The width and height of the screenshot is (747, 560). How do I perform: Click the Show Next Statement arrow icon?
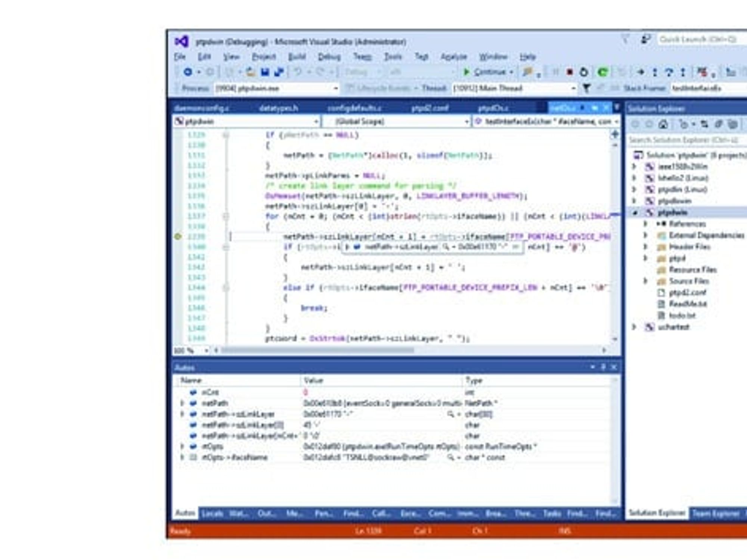[x=641, y=72]
